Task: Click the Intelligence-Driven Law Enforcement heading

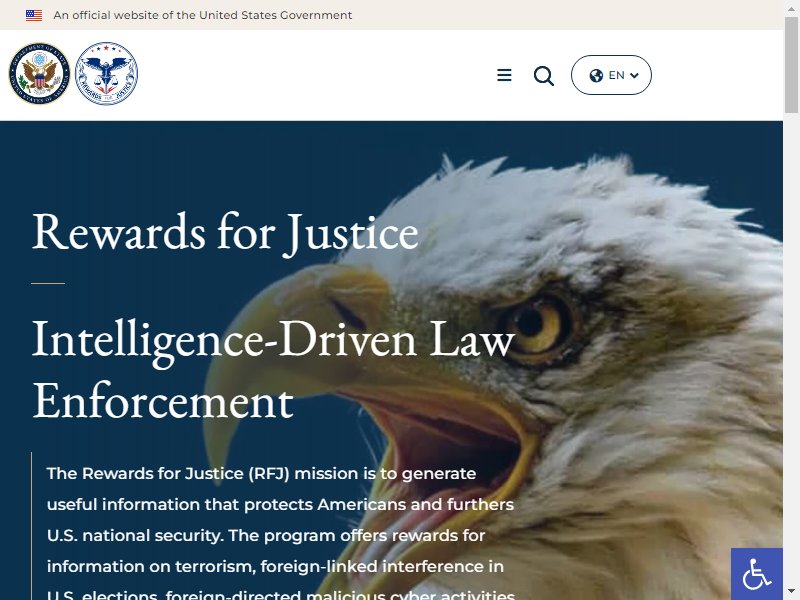Action: pyautogui.click(x=273, y=370)
